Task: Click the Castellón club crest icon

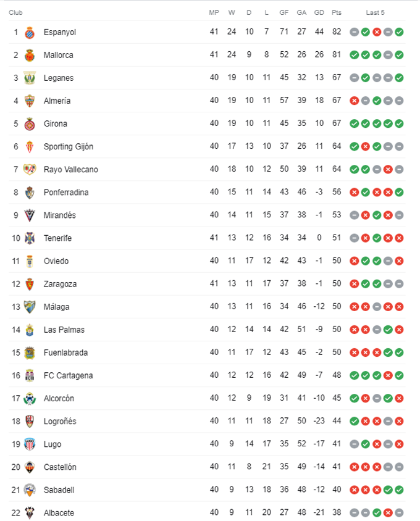Action: tap(30, 467)
